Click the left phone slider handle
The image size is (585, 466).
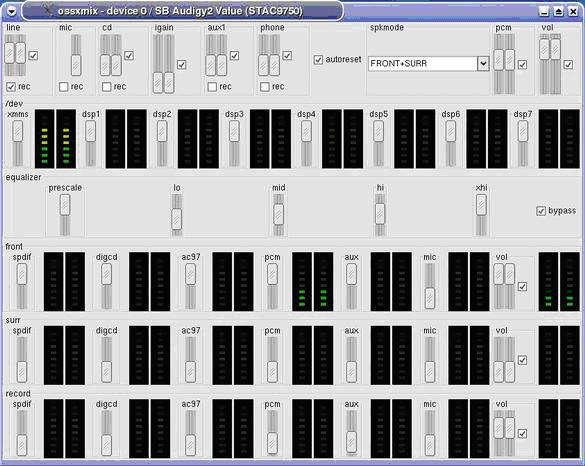[263, 65]
